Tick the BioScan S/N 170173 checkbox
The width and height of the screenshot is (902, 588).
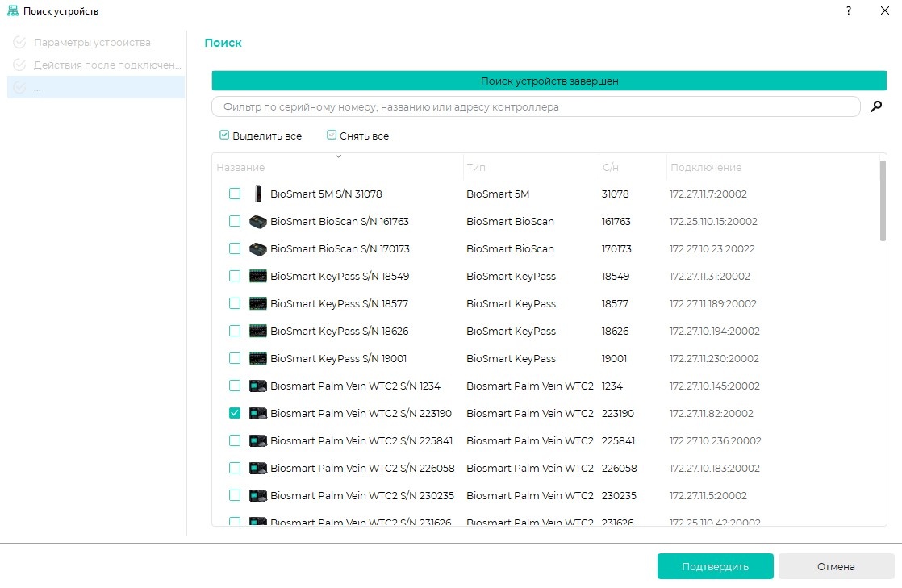pos(235,249)
